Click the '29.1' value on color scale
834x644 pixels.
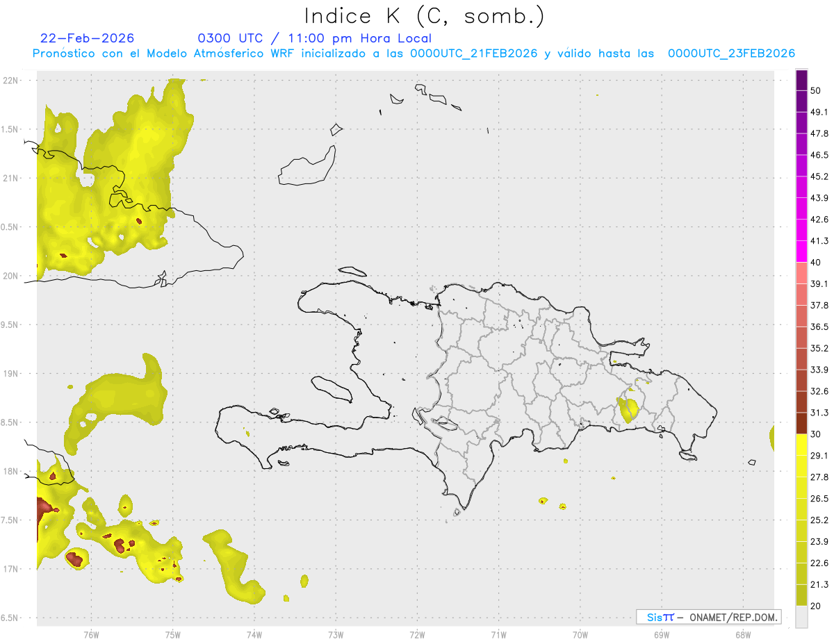pos(819,456)
